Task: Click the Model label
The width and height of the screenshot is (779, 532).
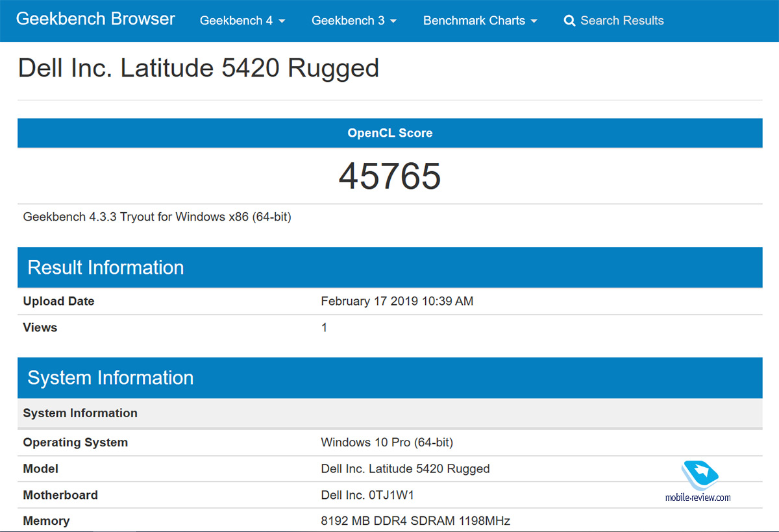Action: [x=40, y=468]
